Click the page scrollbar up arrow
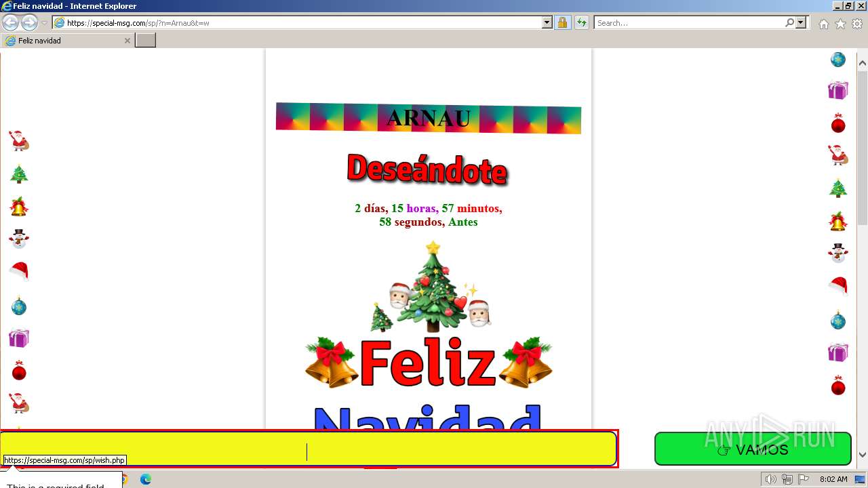Viewport: 868px width, 488px height. [x=863, y=64]
